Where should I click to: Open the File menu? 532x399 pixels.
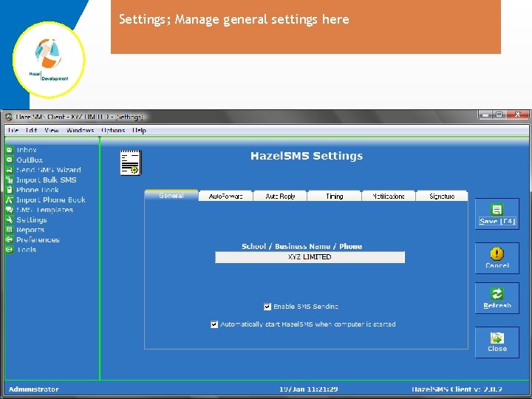click(13, 130)
